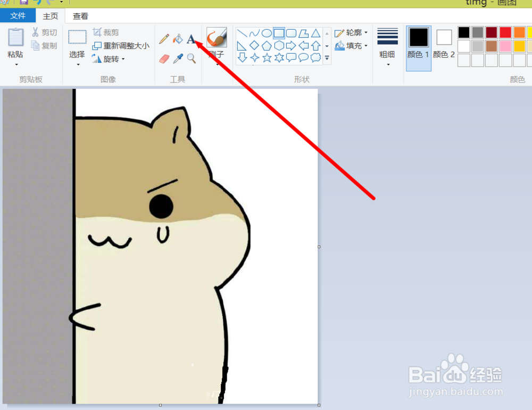Choose the Rectangle shape

(279, 34)
